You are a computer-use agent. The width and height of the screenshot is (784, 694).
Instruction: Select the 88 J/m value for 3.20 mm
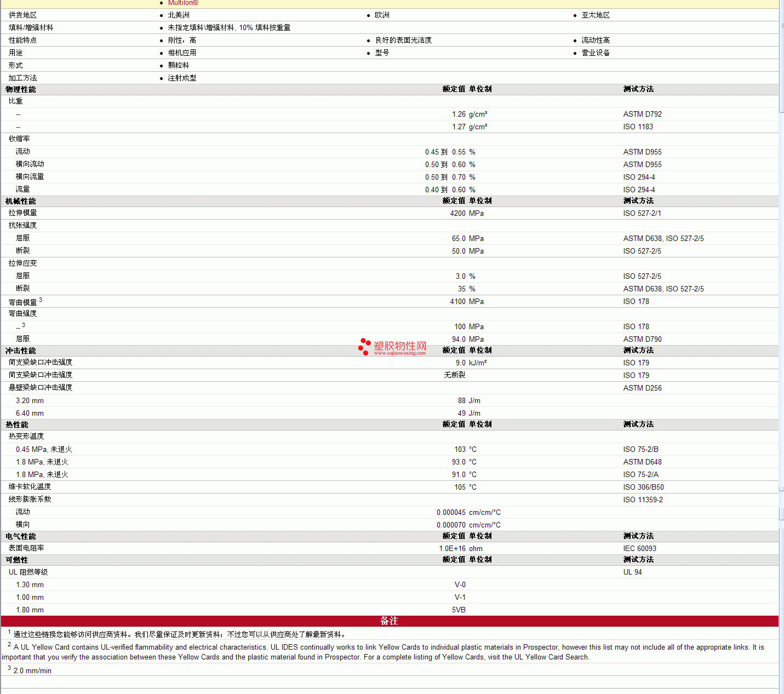[469, 401]
